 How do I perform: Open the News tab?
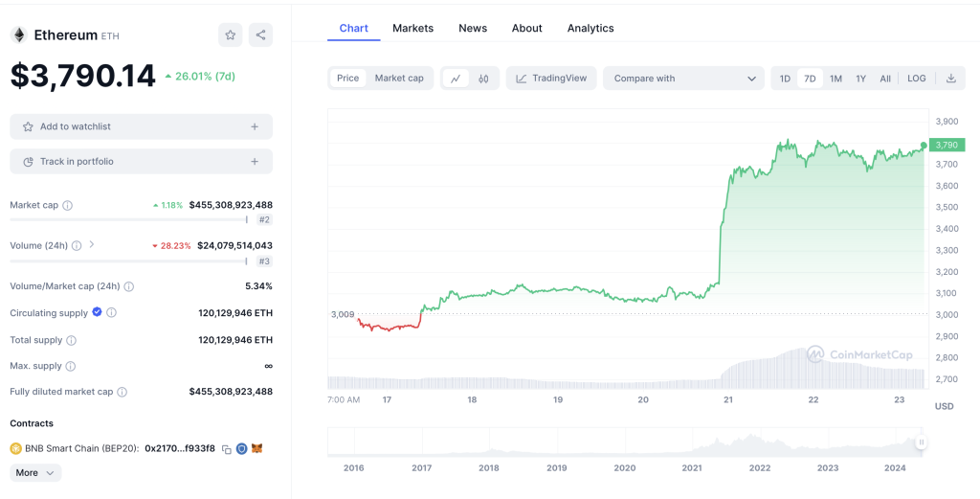473,28
